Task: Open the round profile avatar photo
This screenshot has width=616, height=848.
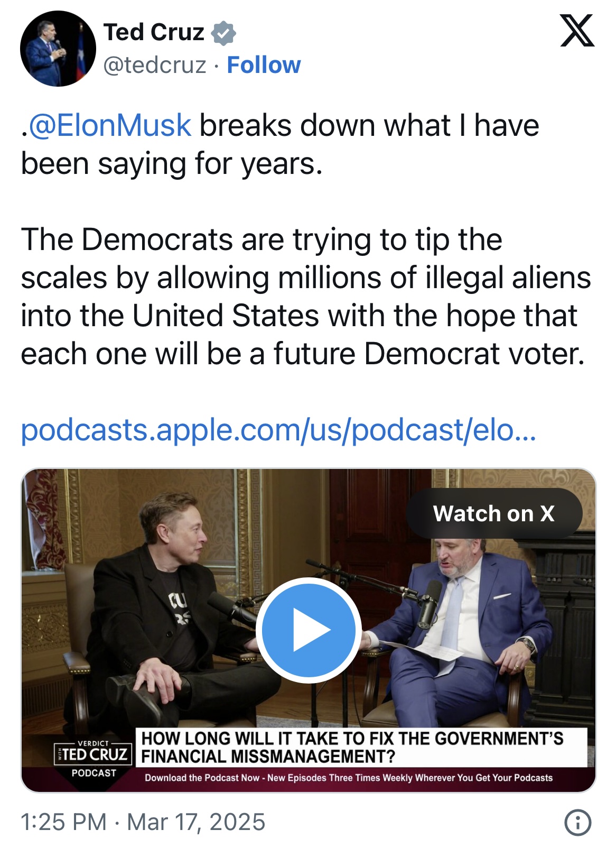Action: click(58, 48)
